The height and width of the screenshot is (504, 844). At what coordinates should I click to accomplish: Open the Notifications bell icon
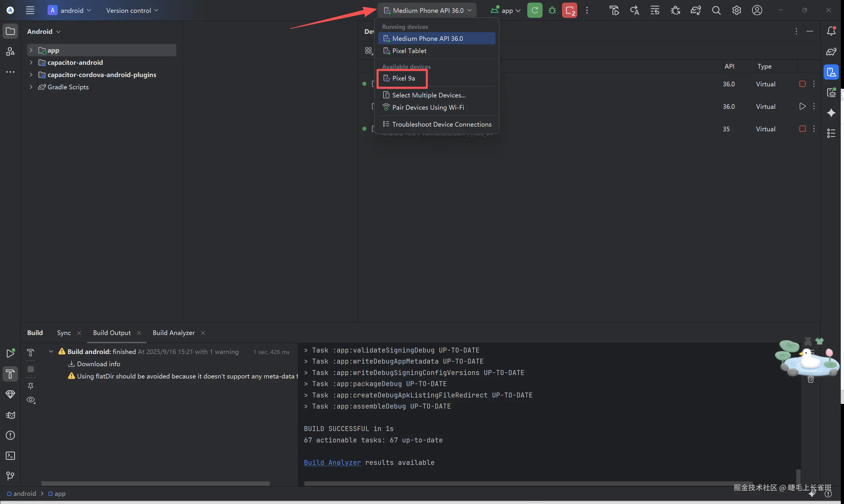pos(831,31)
